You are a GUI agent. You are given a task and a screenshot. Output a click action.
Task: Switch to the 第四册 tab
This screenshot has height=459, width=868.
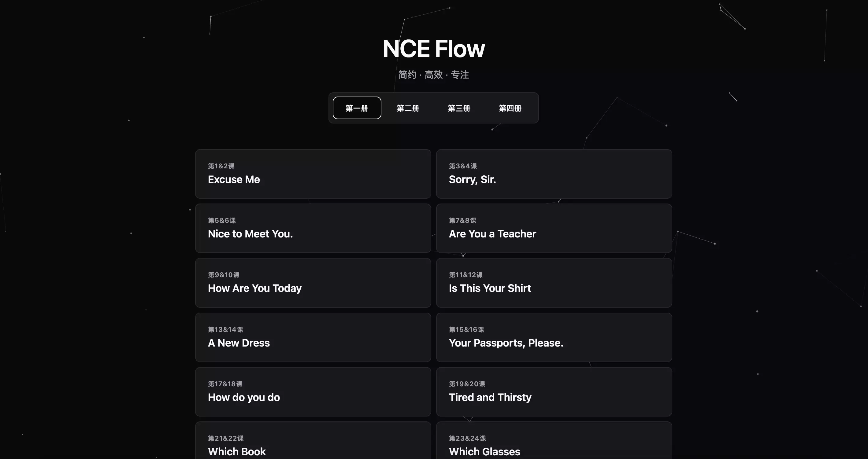tap(510, 108)
